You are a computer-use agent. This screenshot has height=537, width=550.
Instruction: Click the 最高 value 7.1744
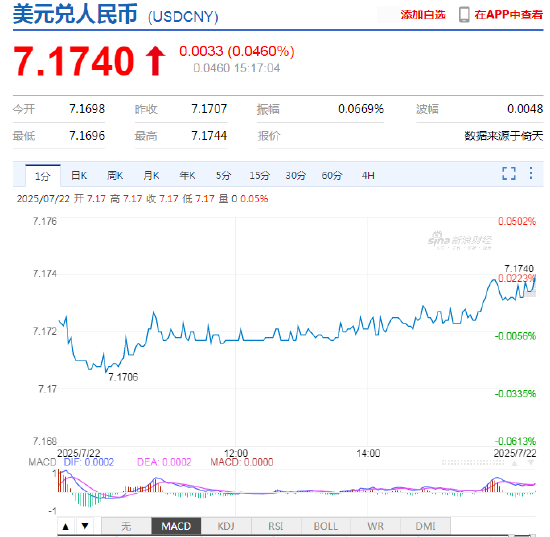tap(209, 135)
